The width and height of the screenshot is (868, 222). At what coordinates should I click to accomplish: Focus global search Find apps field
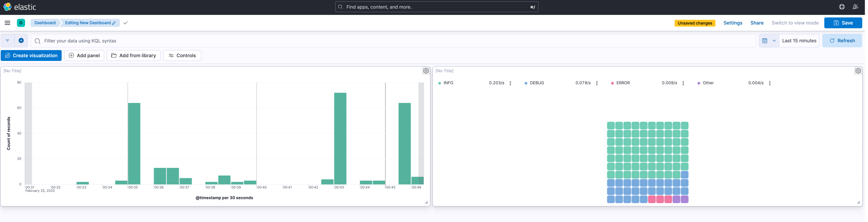(437, 7)
